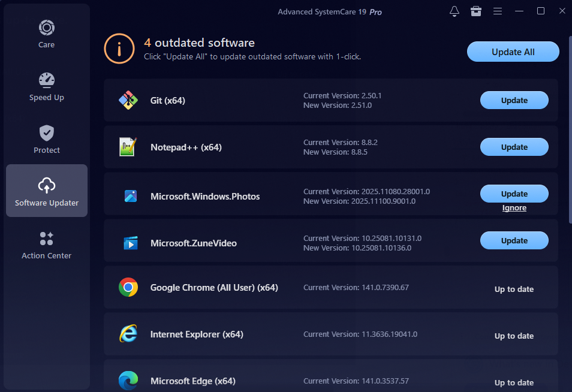Update Git to version 2.51.0
This screenshot has width=572, height=392.
(x=514, y=100)
